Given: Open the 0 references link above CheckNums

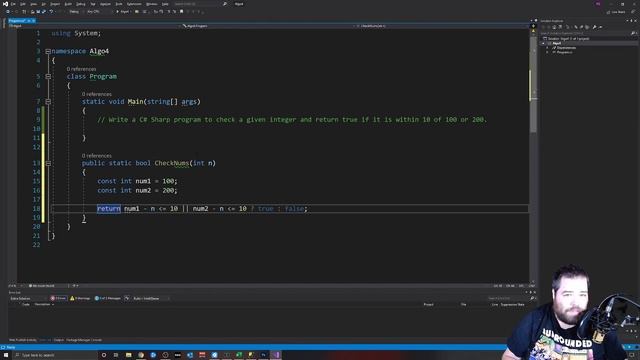Looking at the screenshot, I should pos(97,156).
